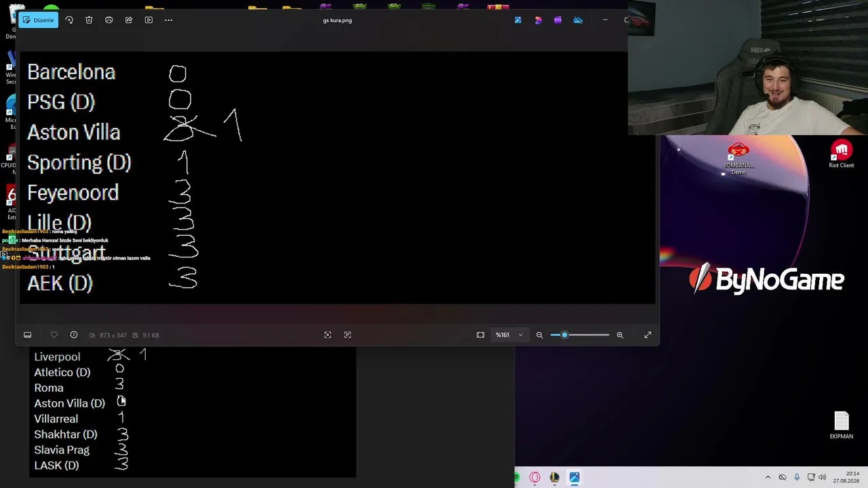
Task: Open Opera GX from the taskbar
Action: coord(535,478)
